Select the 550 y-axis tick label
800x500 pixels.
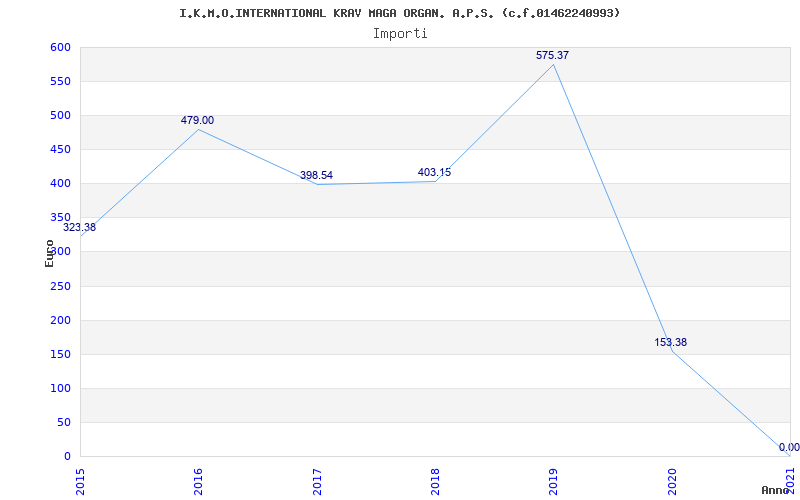60,82
